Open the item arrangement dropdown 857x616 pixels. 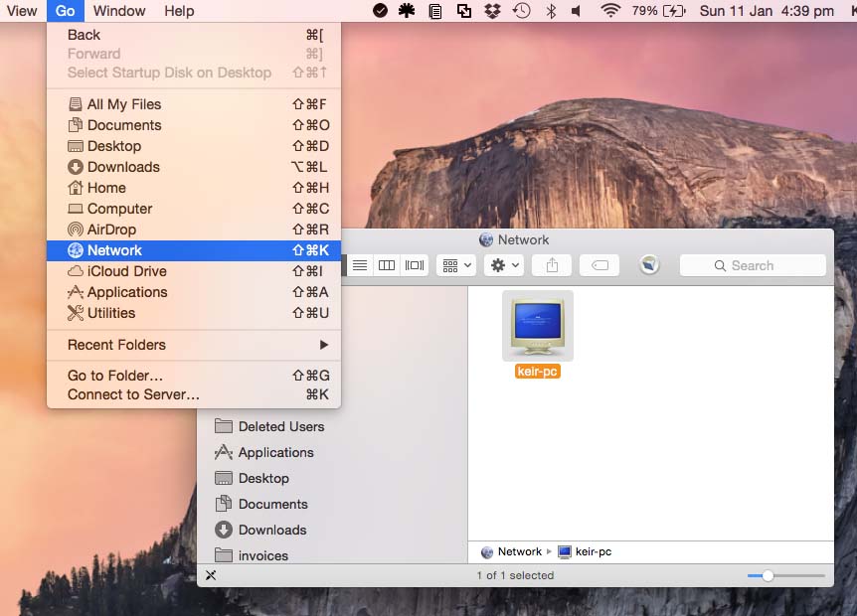[x=456, y=266]
